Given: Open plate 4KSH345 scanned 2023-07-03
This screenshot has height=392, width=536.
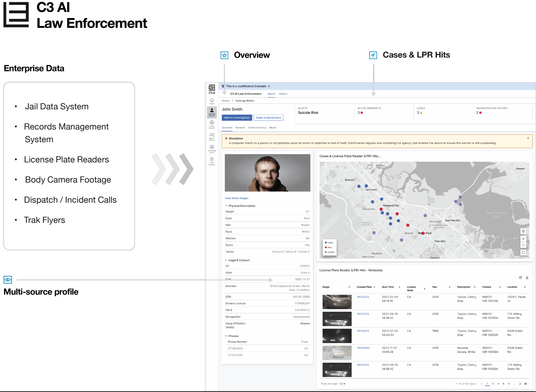Looking at the screenshot, I should [x=363, y=331].
